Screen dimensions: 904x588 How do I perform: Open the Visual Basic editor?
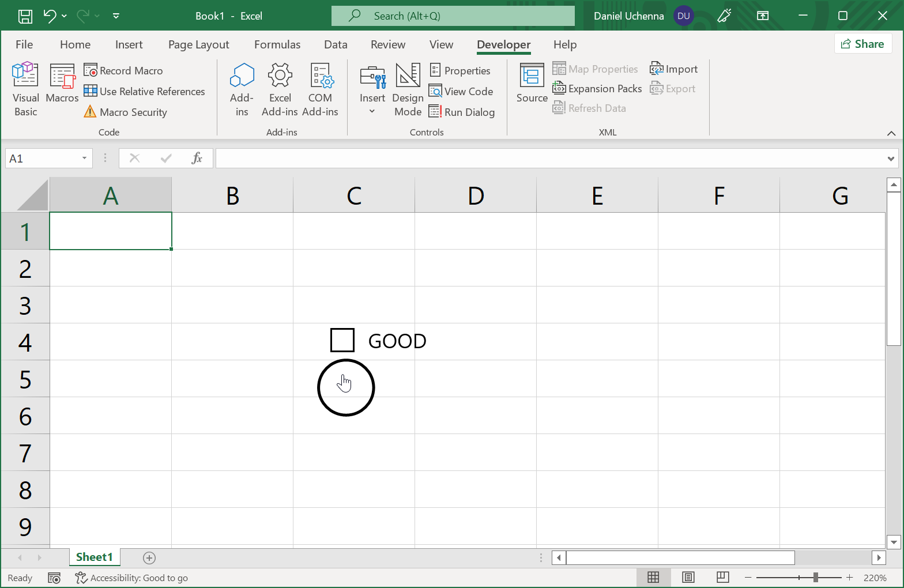(x=25, y=90)
